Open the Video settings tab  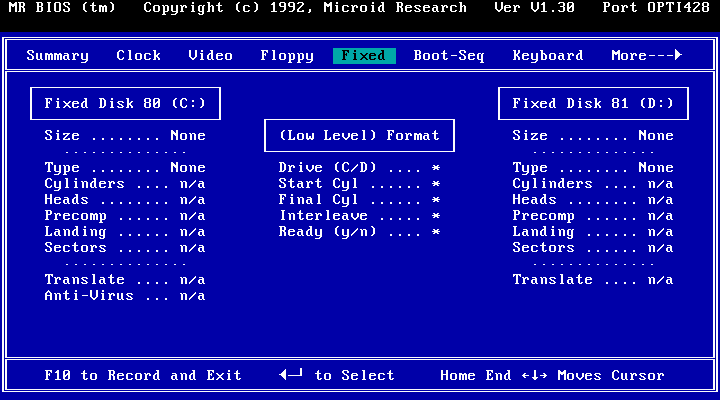click(210, 56)
